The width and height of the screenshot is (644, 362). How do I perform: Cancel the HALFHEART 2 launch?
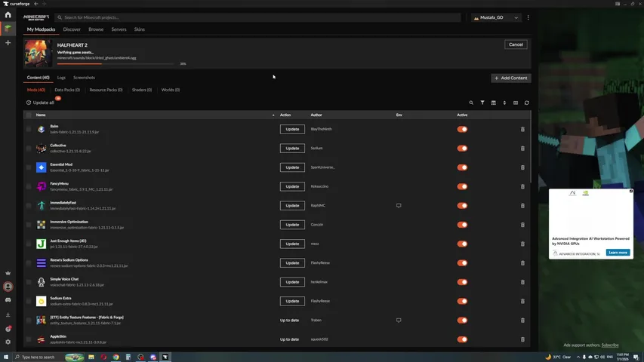point(516,44)
